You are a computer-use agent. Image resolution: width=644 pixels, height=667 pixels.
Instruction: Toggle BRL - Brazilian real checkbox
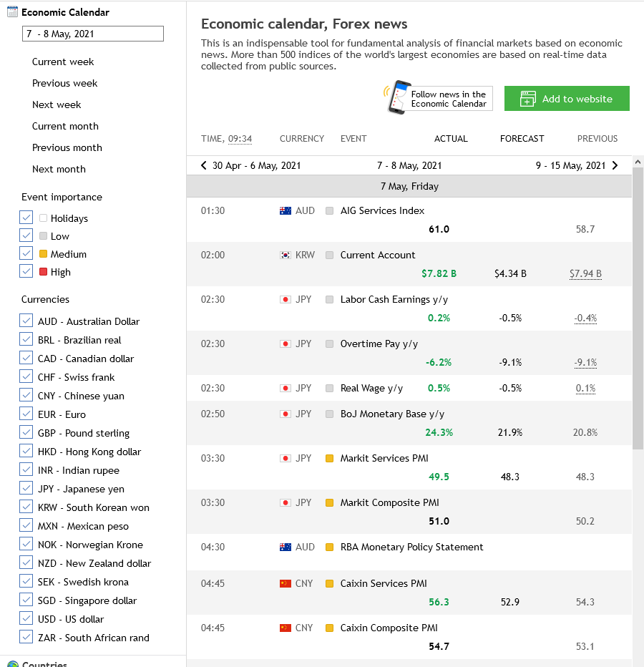[x=26, y=339]
